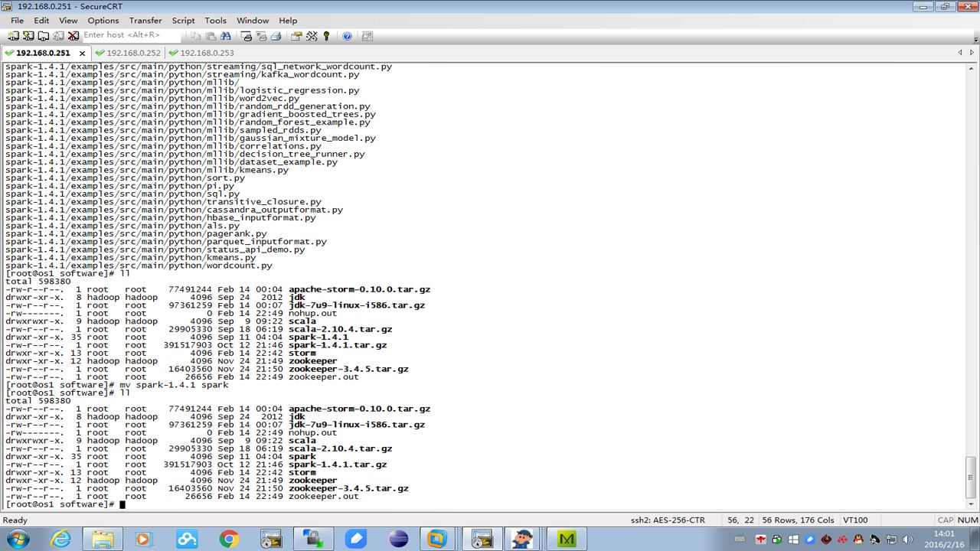Click the Quick Connect toolbar icon
This screenshot has height=551, width=980.
(x=29, y=36)
